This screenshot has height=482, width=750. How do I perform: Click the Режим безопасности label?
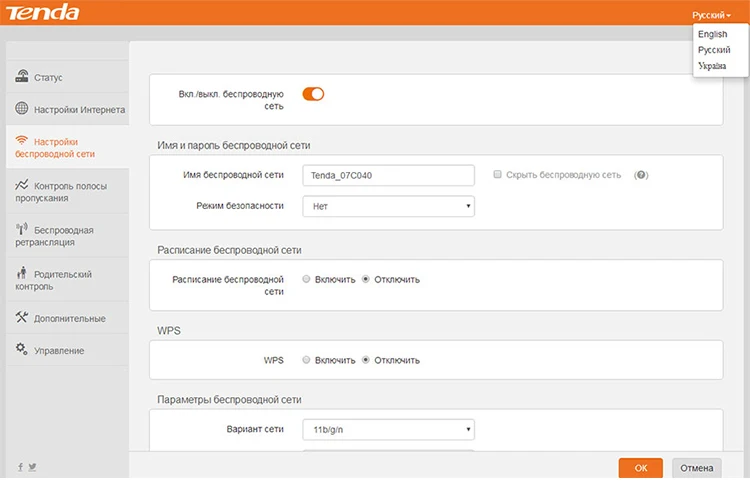click(240, 206)
